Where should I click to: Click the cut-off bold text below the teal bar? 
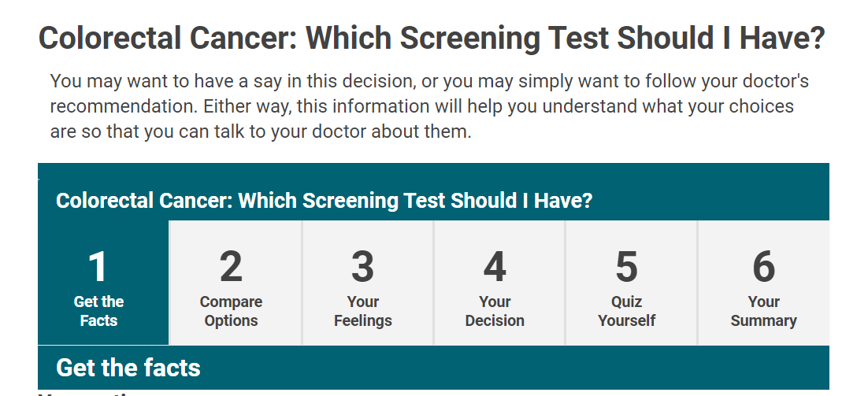click(87, 392)
